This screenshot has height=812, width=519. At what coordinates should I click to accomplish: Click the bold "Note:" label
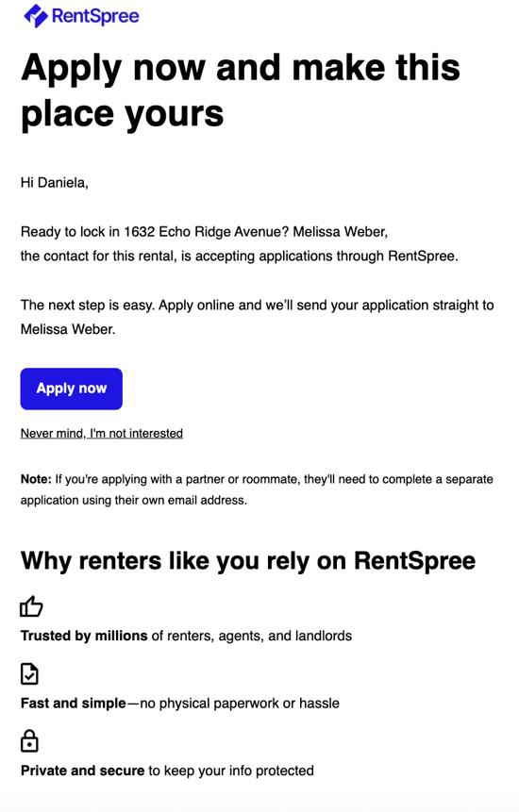pos(36,479)
